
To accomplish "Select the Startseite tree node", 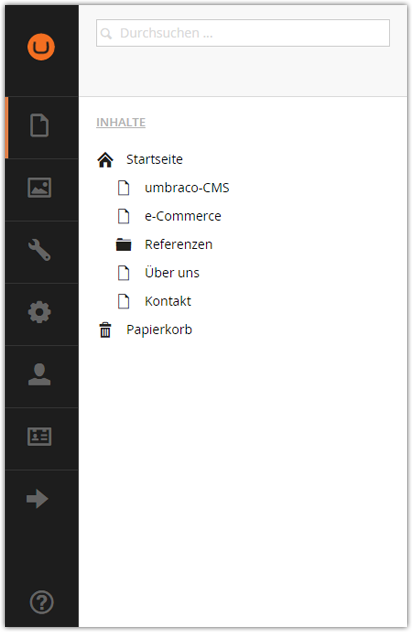I will tap(154, 159).
